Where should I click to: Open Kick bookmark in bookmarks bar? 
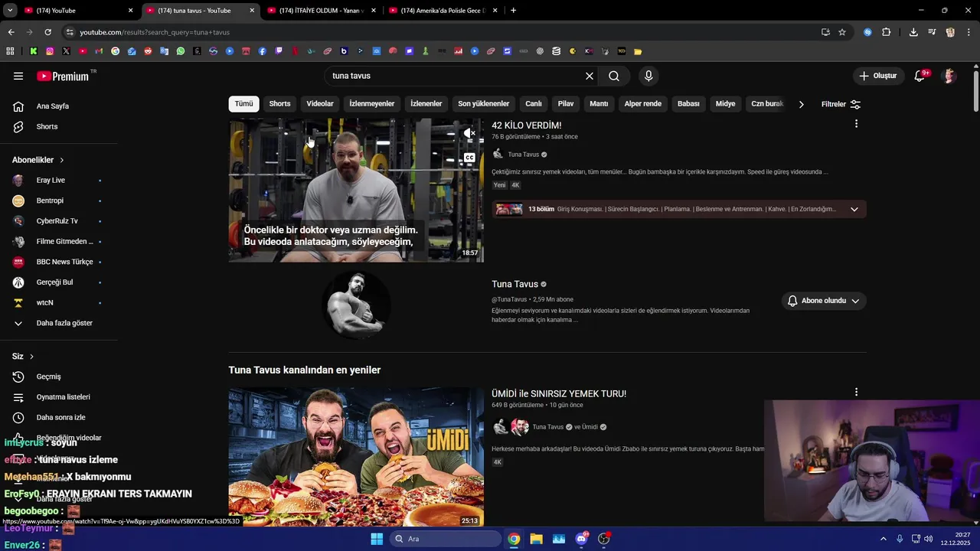(x=34, y=51)
